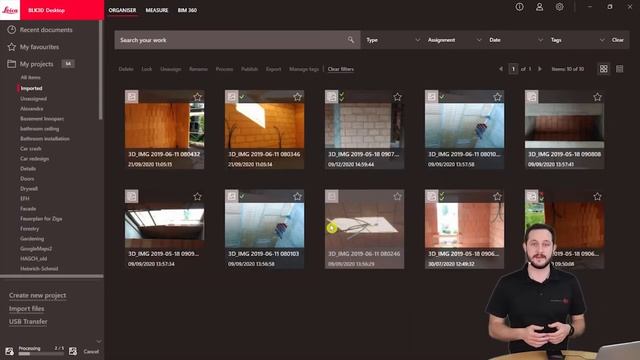Click the Processing progress bar
This screenshot has height=360, width=640.
41,354
